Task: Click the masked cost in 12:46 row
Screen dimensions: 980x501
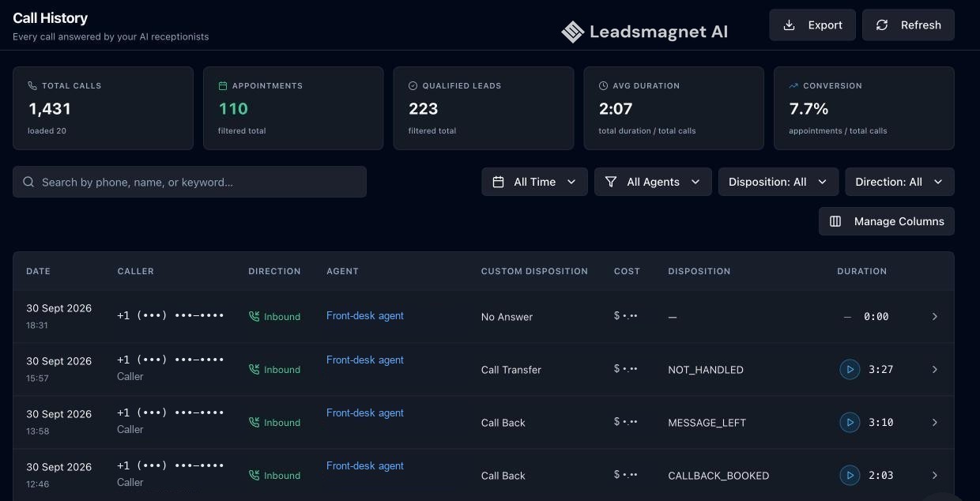Action: click(x=626, y=474)
